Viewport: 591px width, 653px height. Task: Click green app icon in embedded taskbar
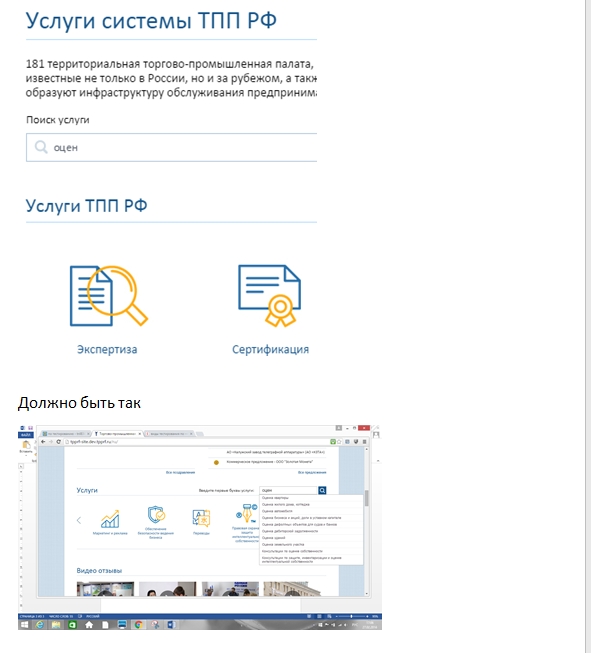click(x=72, y=625)
